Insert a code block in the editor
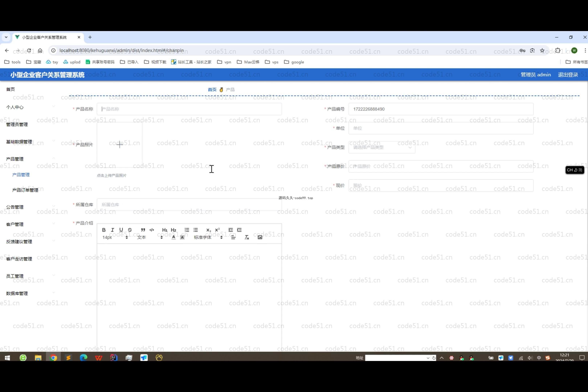This screenshot has height=392, width=588. (x=152, y=230)
